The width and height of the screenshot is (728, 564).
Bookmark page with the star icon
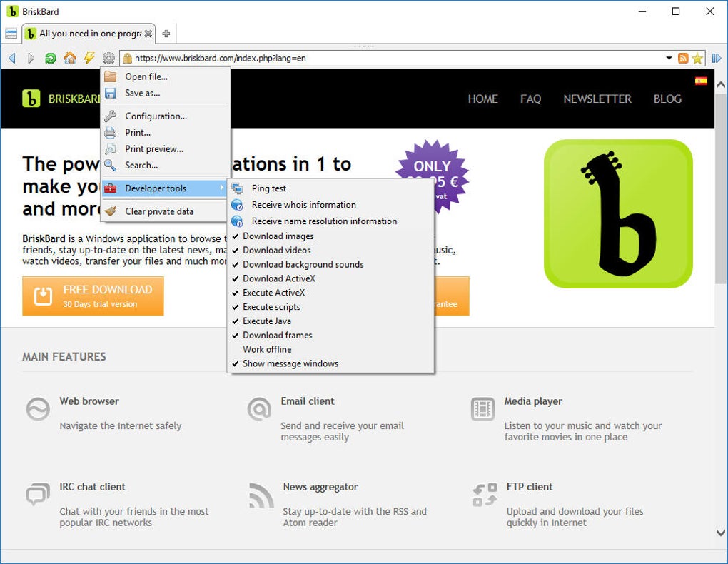[697, 58]
